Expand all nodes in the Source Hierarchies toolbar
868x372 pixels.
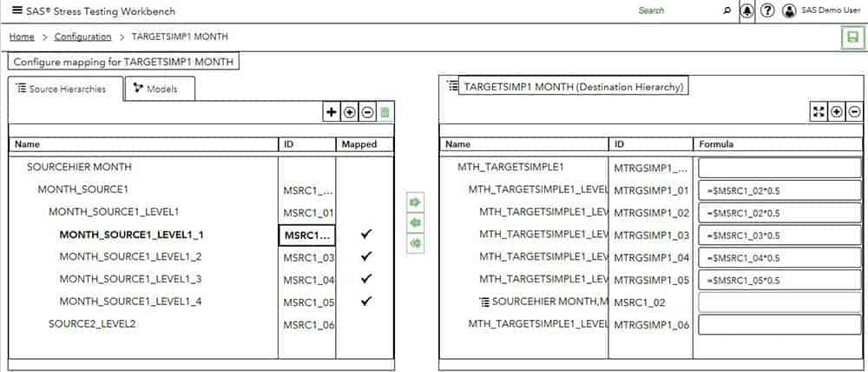(x=349, y=112)
